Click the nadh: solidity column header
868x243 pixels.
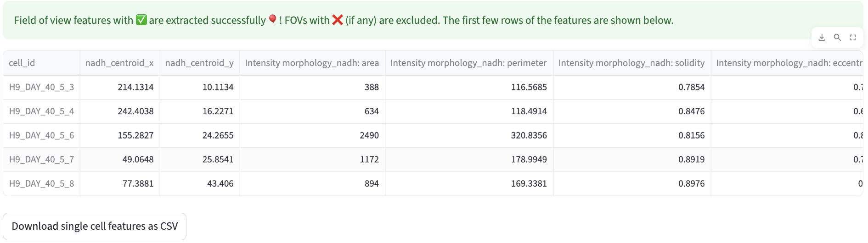631,63
